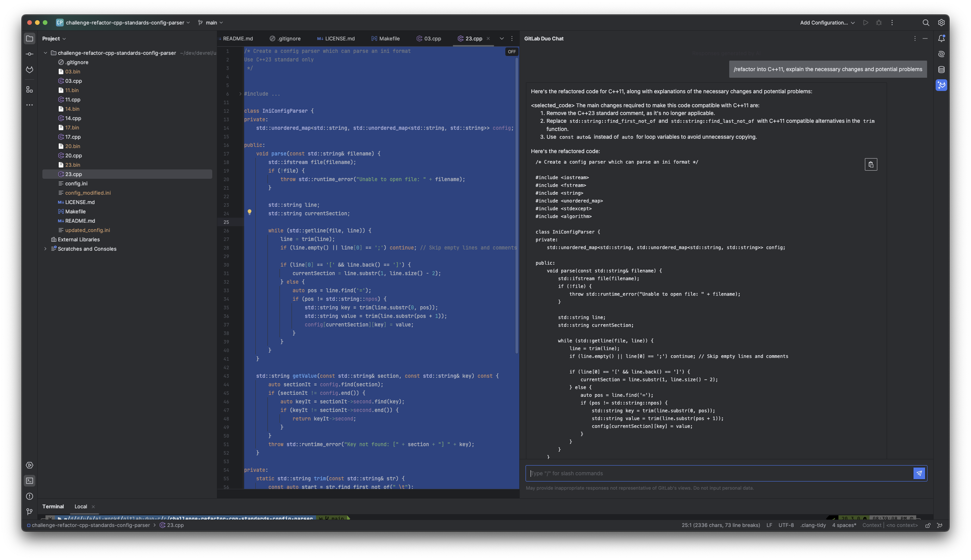
Task: Switch to the README.md tab
Action: click(x=238, y=38)
